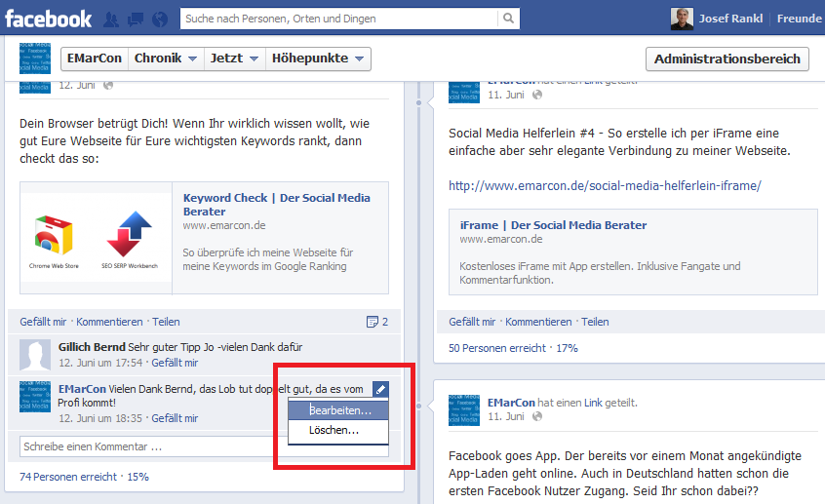Viewport: 825px width, 504px height.
Task: Open iFrame | Der Social Media Berater link
Action: (553, 225)
